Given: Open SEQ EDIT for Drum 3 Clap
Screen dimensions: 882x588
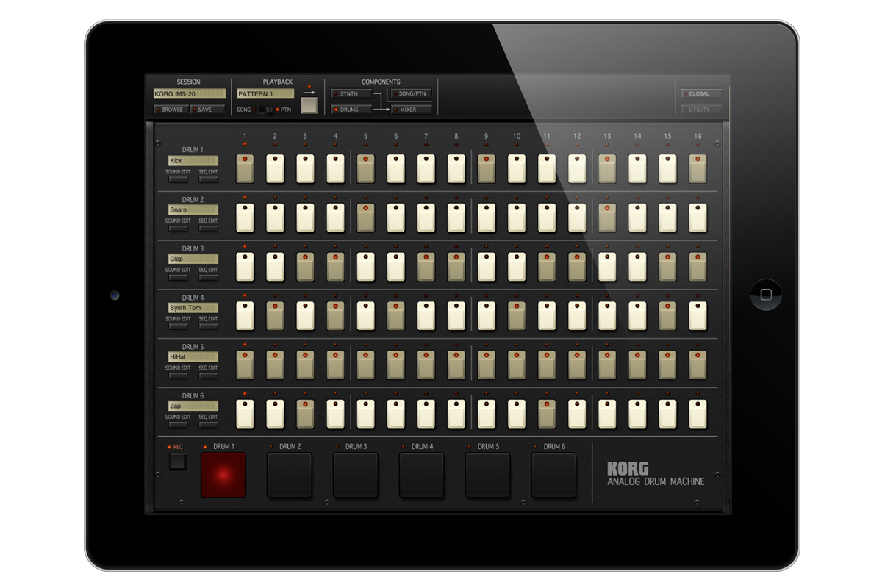Looking at the screenshot, I should coord(208,277).
